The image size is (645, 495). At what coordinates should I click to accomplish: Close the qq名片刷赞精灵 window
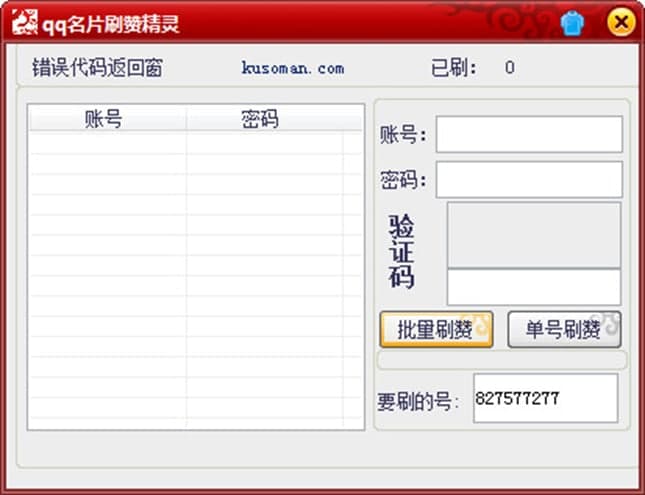(x=621, y=22)
